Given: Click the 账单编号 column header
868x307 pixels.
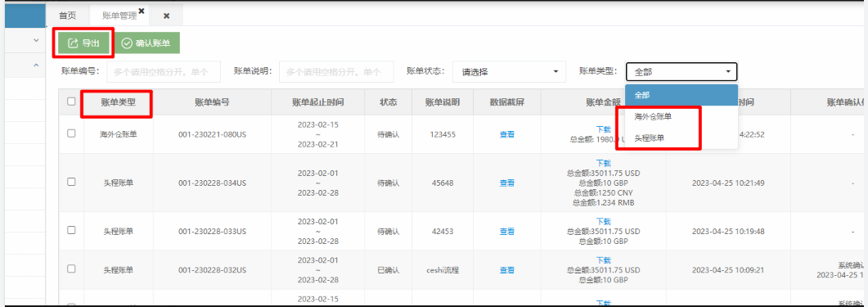Looking at the screenshot, I should pyautogui.click(x=212, y=102).
